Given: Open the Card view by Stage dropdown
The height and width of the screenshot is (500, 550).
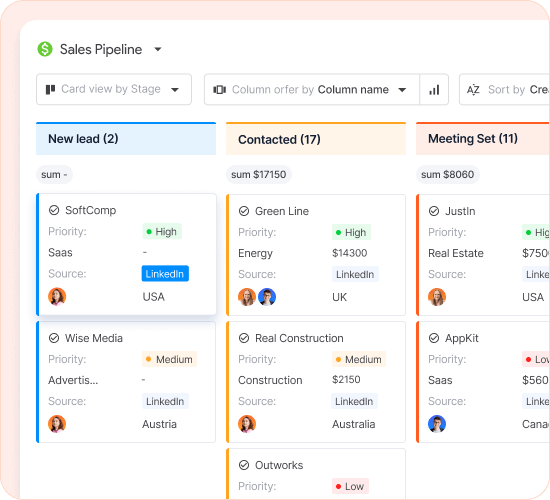Looking at the screenshot, I should (x=114, y=89).
